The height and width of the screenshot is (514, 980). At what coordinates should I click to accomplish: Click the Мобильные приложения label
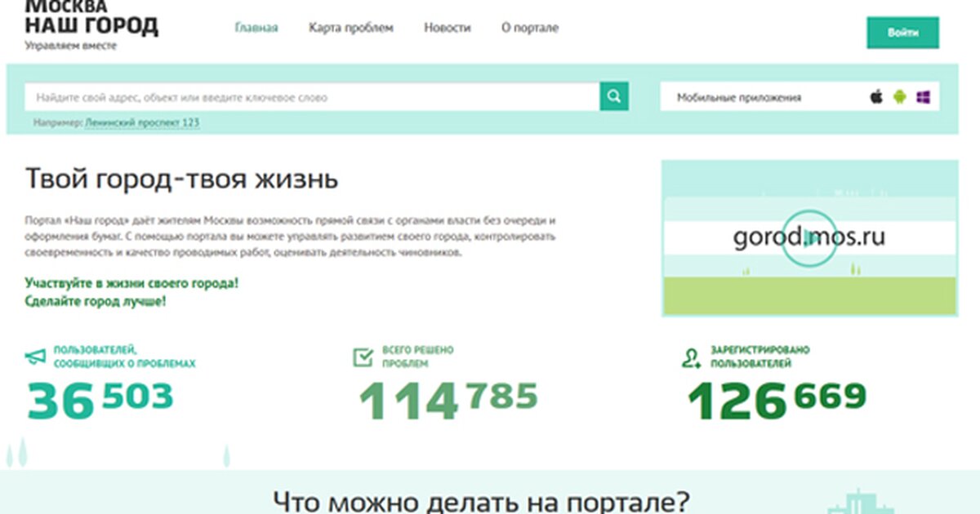point(738,97)
